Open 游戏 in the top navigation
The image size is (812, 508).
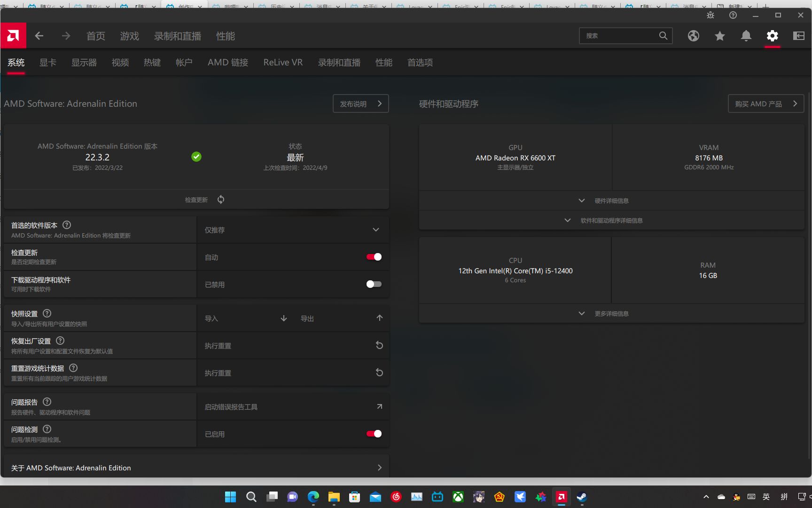tap(130, 36)
